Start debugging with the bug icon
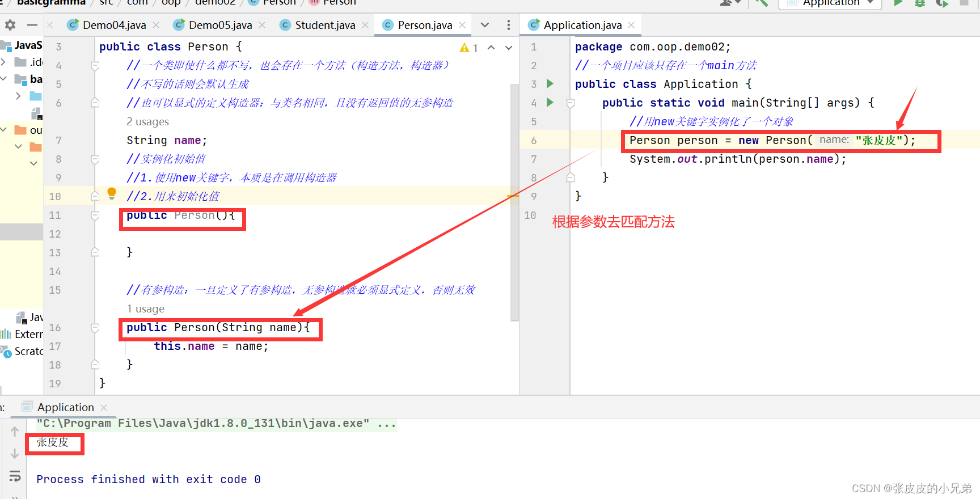 pos(920,2)
